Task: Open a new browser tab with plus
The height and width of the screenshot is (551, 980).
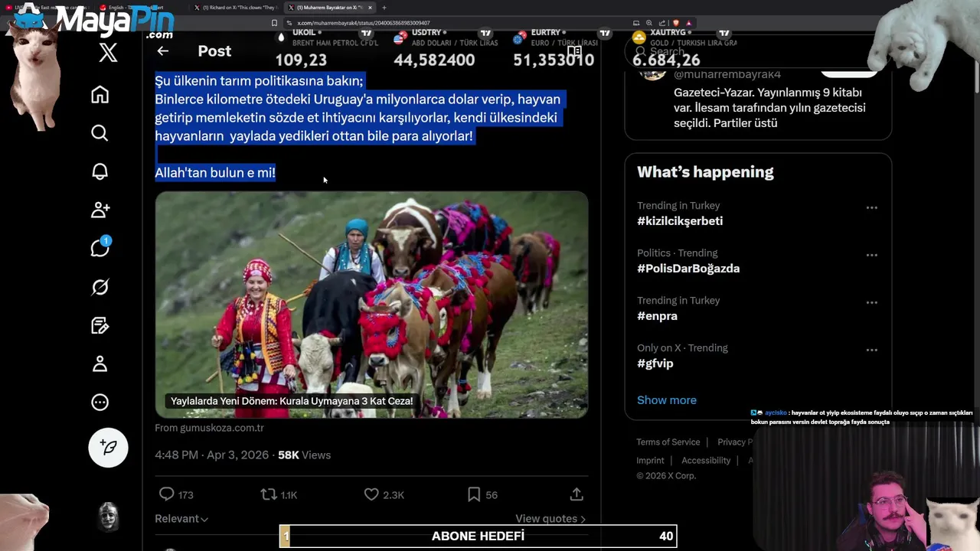Action: [384, 8]
